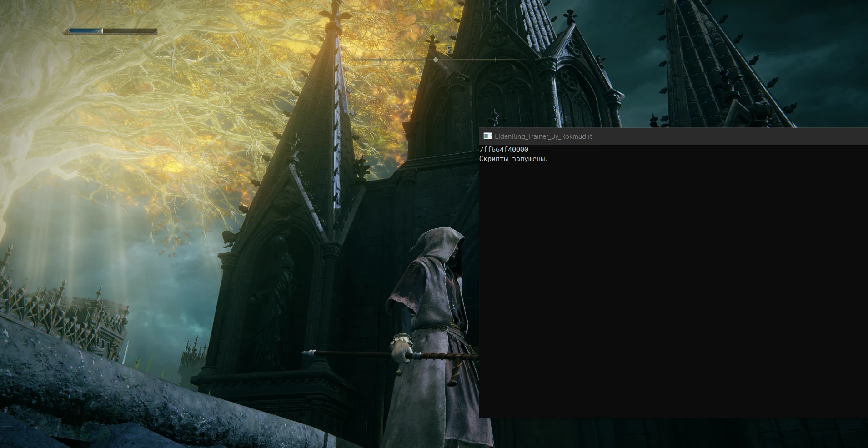This screenshot has height=448, width=868.
Task: Click the blue status bar in game HUD
Action: pyautogui.click(x=110, y=31)
